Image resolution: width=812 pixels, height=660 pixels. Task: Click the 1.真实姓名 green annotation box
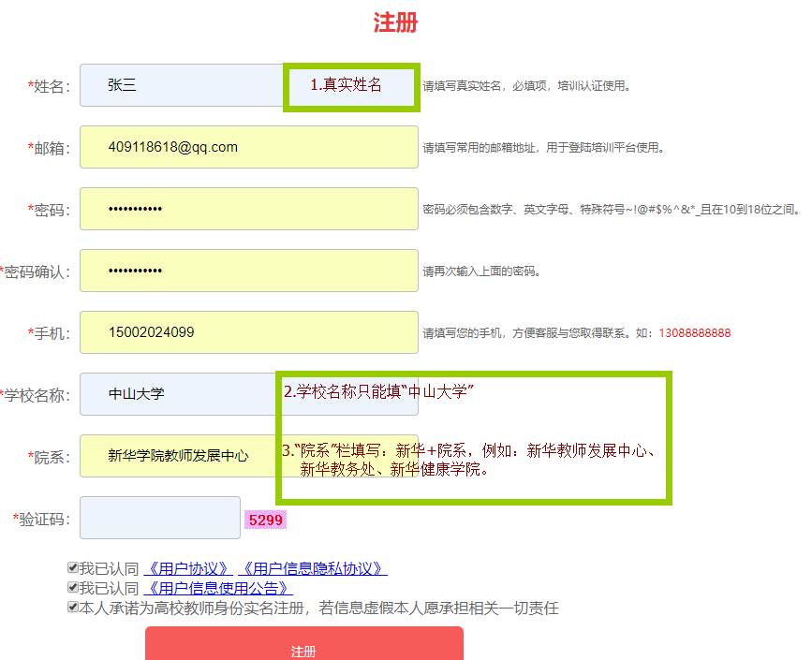pyautogui.click(x=351, y=86)
